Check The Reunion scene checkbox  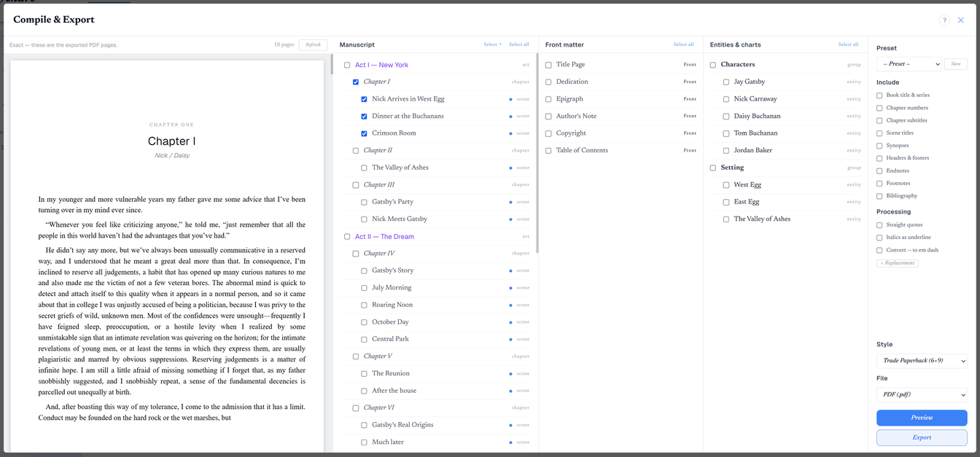coord(364,374)
